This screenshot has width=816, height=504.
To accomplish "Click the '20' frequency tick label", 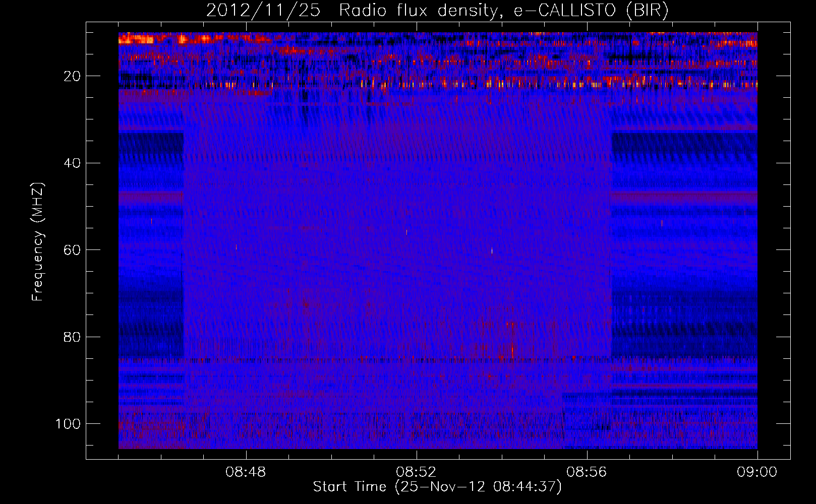I will [72, 76].
